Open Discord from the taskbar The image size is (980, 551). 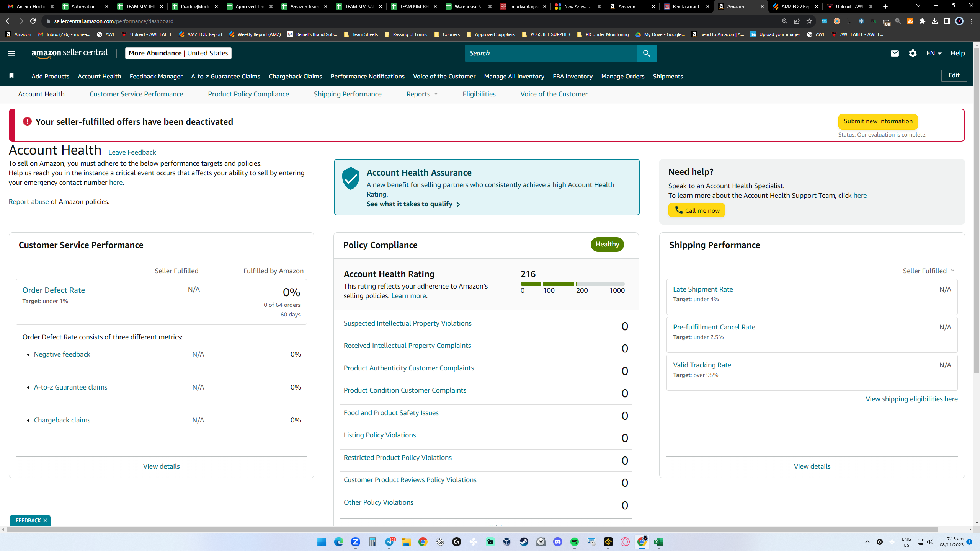coord(558,542)
